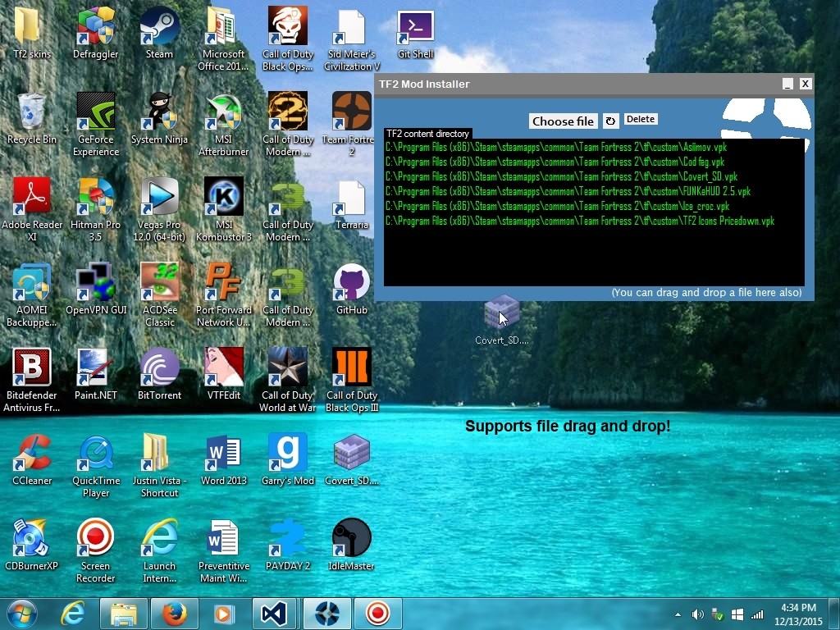Select the Preventitive Maint Word document
The width and height of the screenshot is (840, 630).
pyautogui.click(x=223, y=550)
